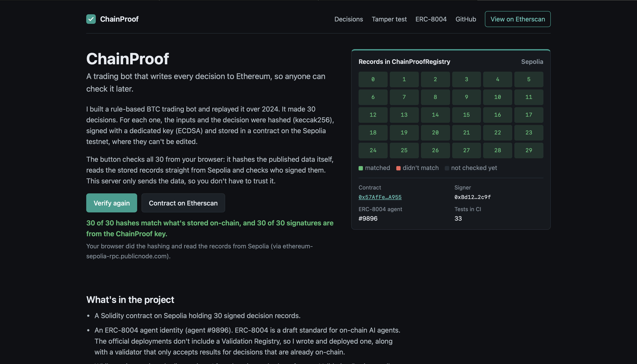The image size is (637, 364).
Task: Click the Records in ChainProofRegistry heading
Action: pyautogui.click(x=404, y=62)
